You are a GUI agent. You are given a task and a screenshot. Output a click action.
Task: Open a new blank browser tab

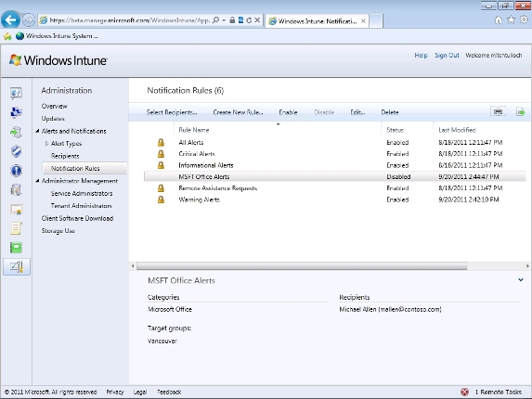pos(376,21)
